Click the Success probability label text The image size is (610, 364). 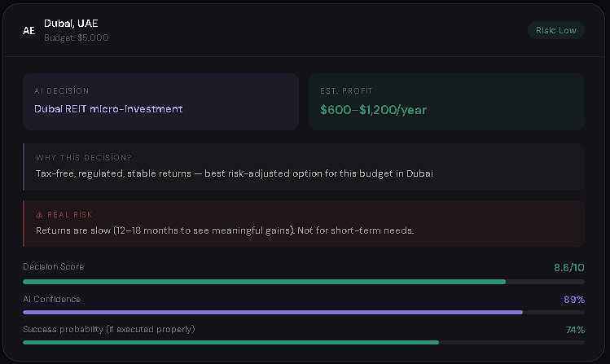point(109,329)
